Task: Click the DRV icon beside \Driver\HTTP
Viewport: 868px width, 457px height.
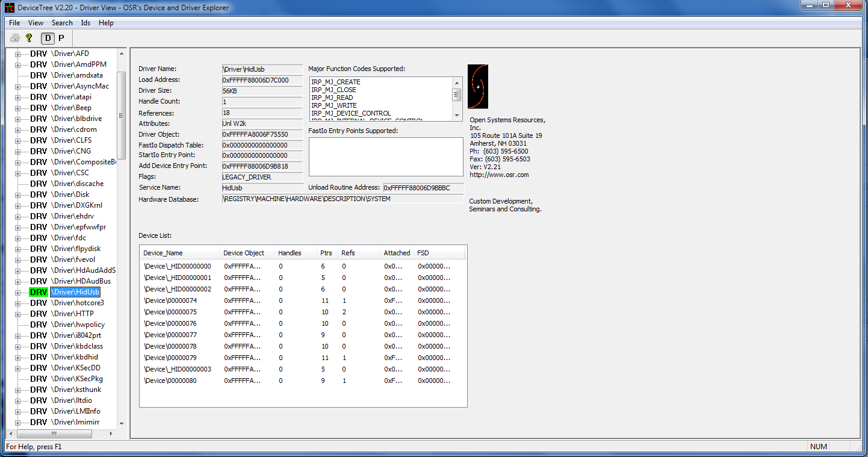Action: (x=39, y=314)
